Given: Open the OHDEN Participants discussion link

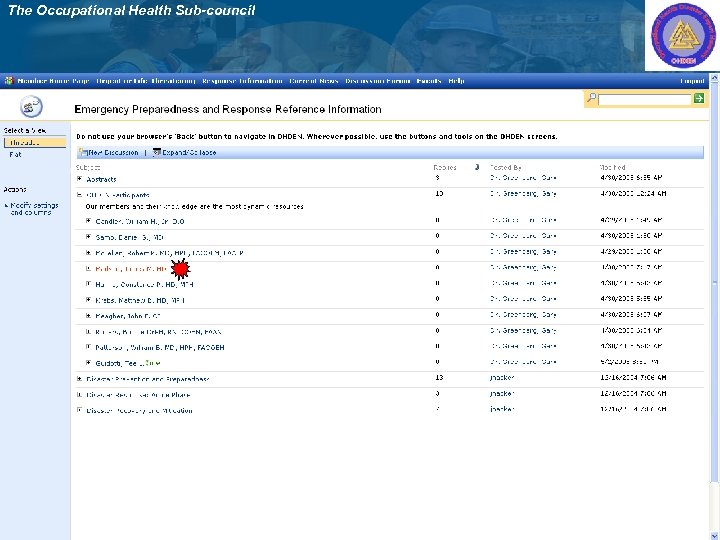Looking at the screenshot, I should pyautogui.click(x=118, y=195).
